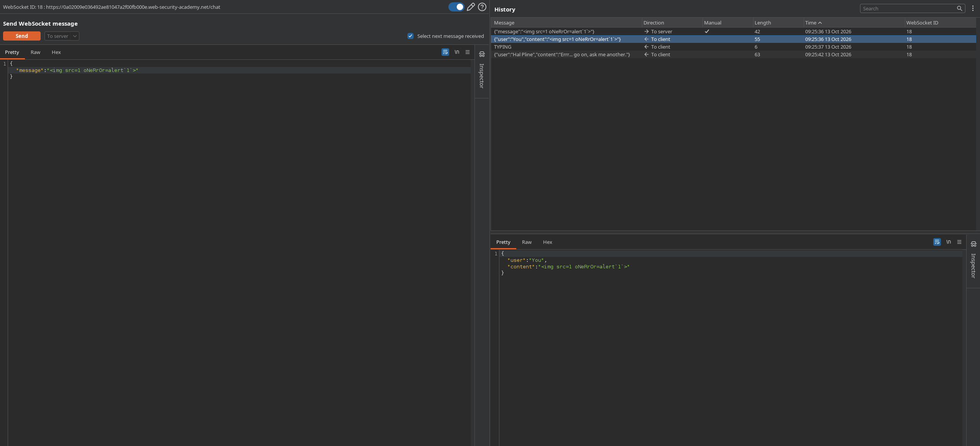Screen dimensions: 980x446
Task: Open message editor hamburger options menu
Action: [x=468, y=52]
